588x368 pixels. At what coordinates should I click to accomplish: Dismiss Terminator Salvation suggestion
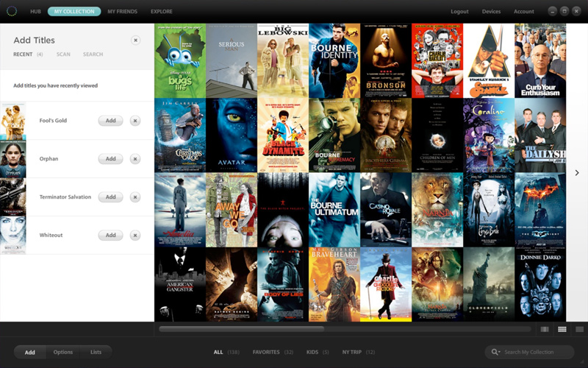[x=135, y=197]
